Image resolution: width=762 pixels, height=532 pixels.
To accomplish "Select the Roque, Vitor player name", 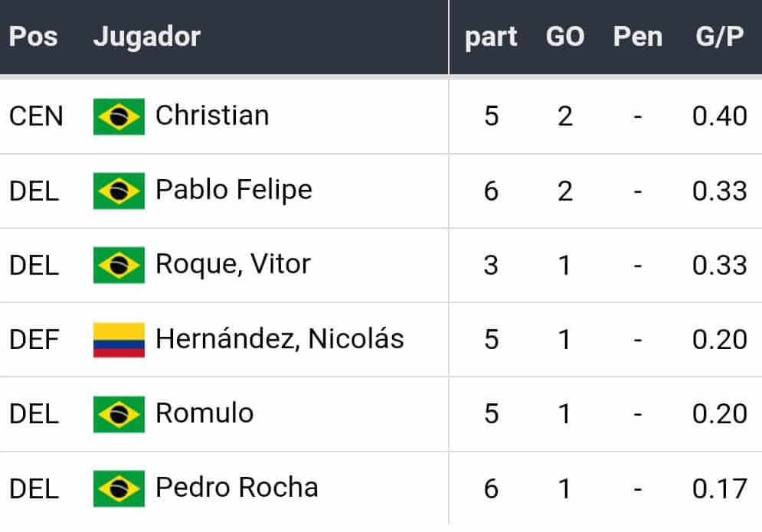I will (x=233, y=264).
